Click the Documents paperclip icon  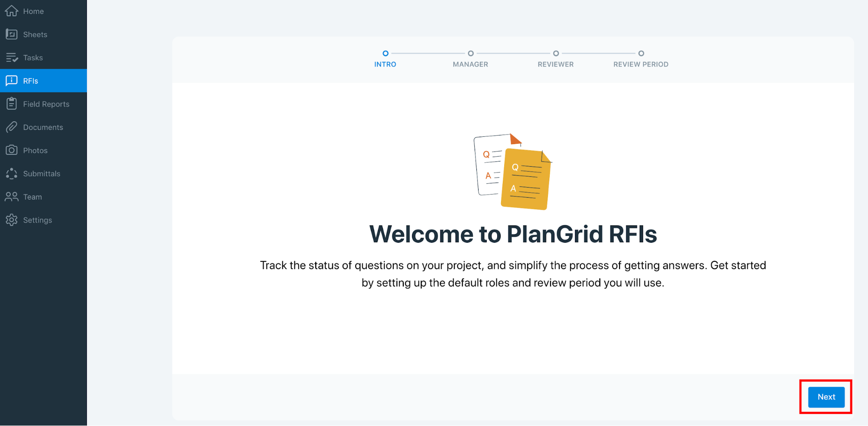pyautogui.click(x=12, y=127)
